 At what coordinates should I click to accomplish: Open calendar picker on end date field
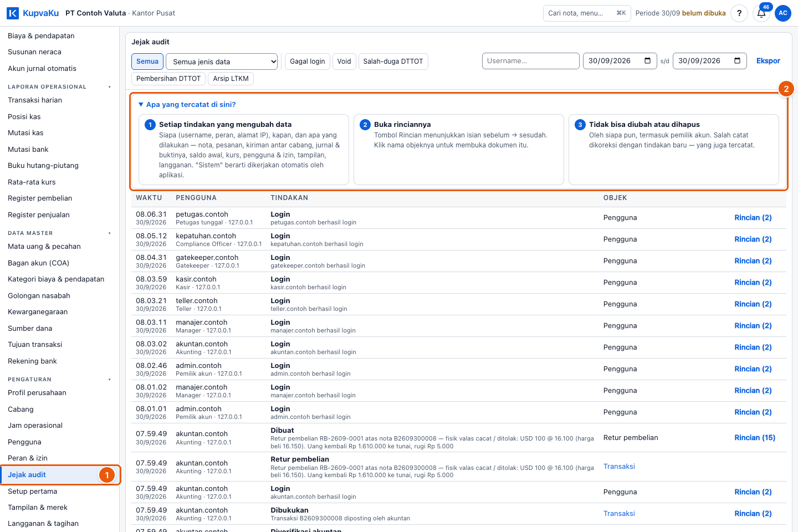click(x=737, y=61)
